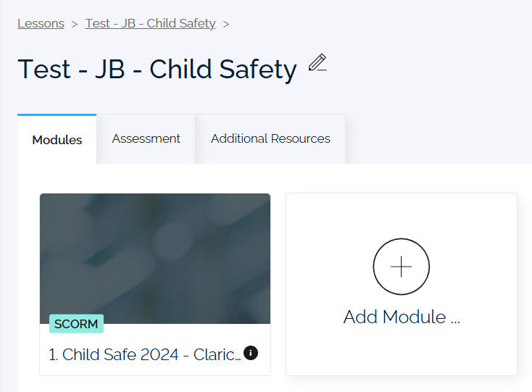Click empty white panel area right of tabs
The width and height of the screenshot is (532, 392).
click(x=438, y=139)
